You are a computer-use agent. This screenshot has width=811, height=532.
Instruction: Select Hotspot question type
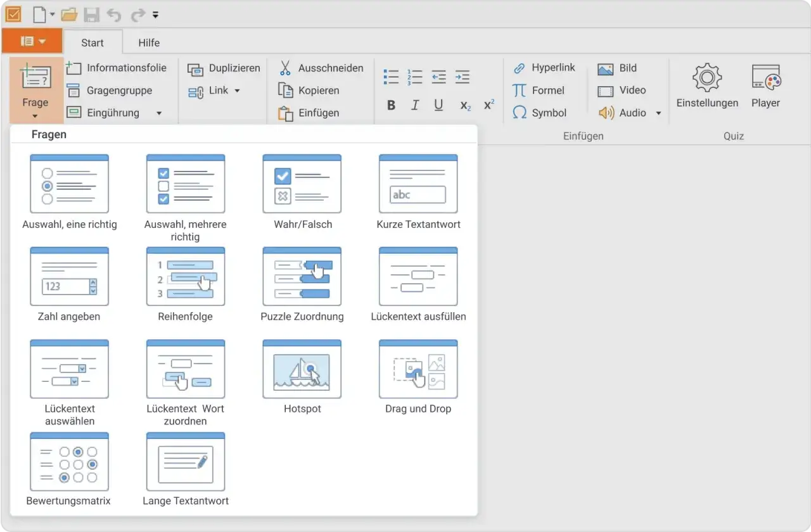click(x=302, y=376)
